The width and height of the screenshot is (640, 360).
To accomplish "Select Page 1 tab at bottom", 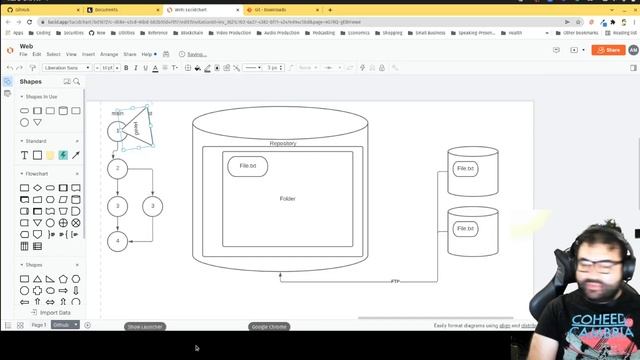I will pyautogui.click(x=39, y=325).
